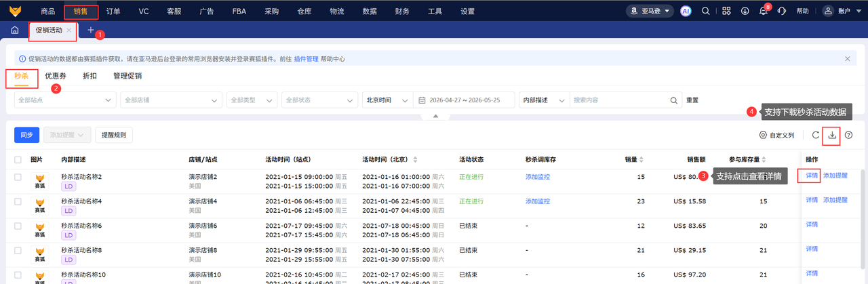Screen dimensions: 868x284
Task: Toggle the select-all checkbox in table header
Action: 18,160
